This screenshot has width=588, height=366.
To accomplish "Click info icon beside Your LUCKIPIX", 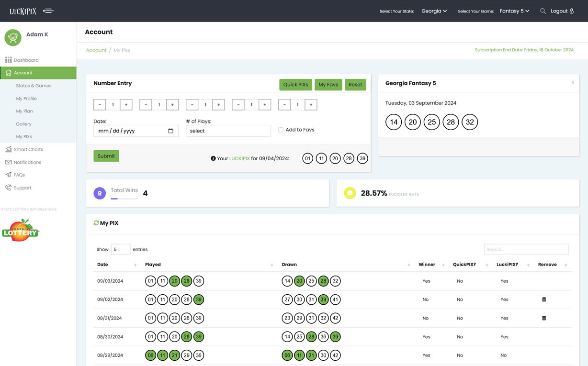I will click(x=213, y=158).
